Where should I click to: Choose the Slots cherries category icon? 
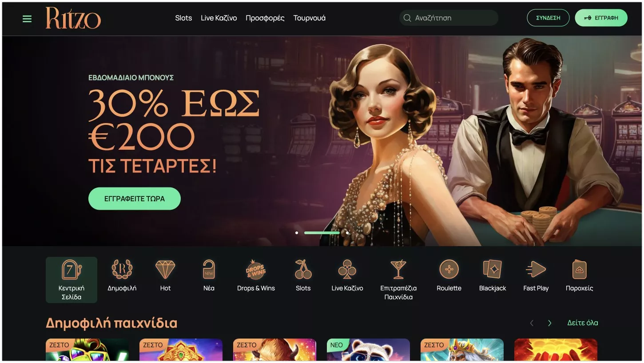(303, 269)
